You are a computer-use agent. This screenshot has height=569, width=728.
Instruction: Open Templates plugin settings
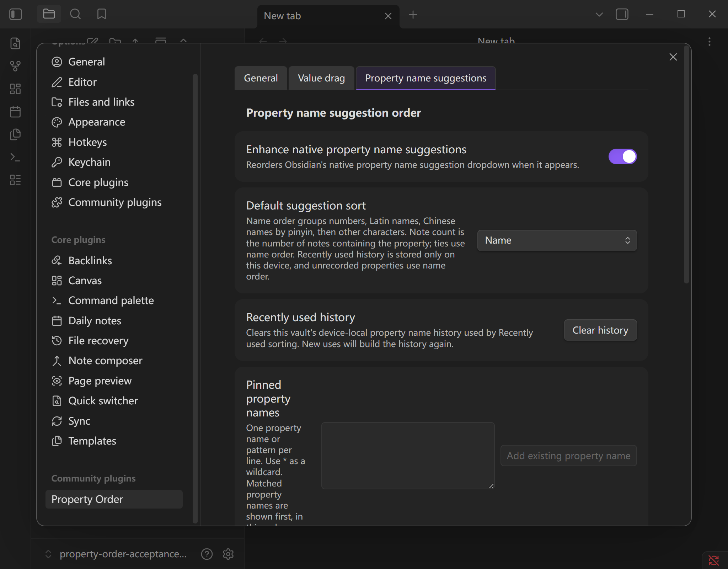pyautogui.click(x=114, y=441)
